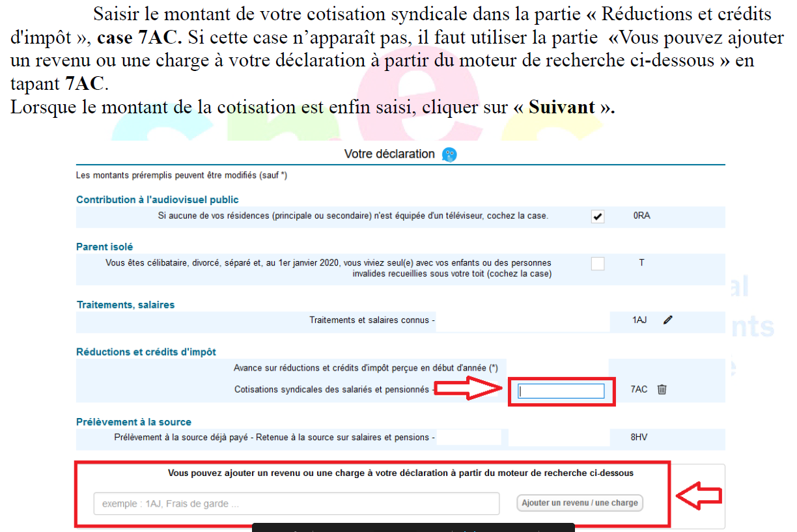Select the Parent isolé section heading
This screenshot has height=532, width=797.
(x=105, y=247)
